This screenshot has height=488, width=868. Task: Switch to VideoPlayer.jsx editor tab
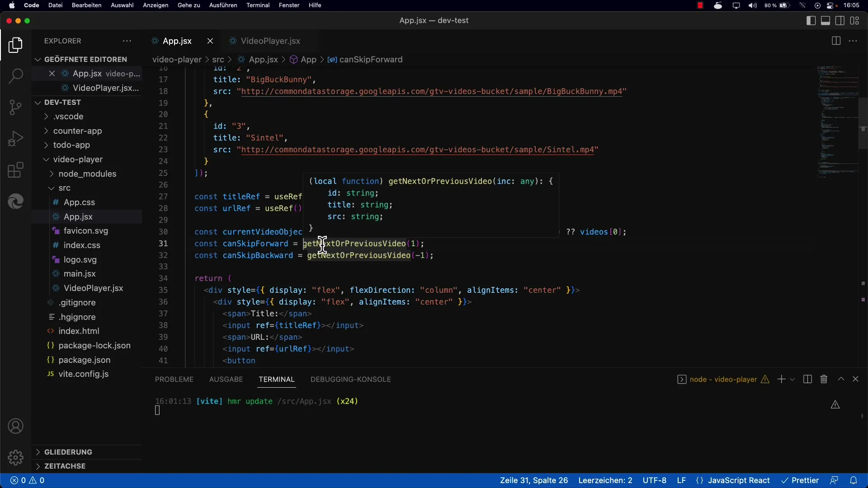tap(270, 41)
